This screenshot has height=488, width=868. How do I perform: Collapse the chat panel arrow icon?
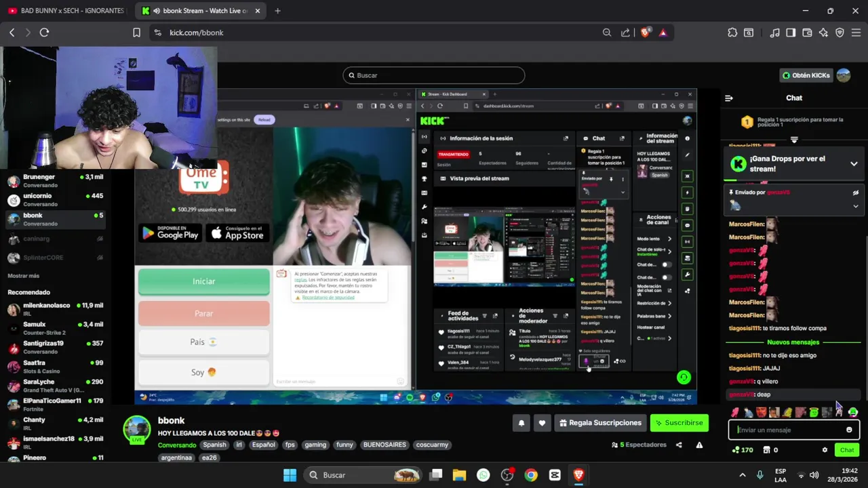729,98
